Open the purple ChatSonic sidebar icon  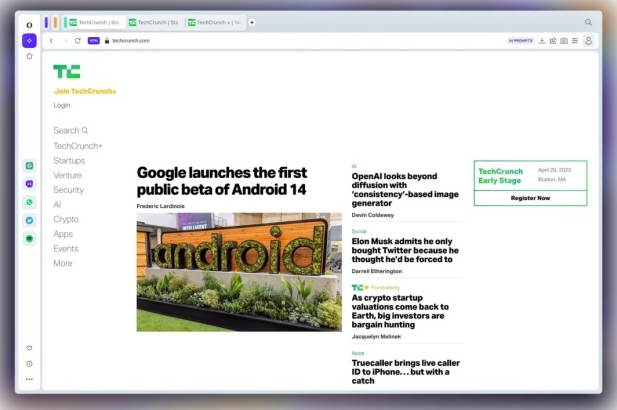point(30,184)
